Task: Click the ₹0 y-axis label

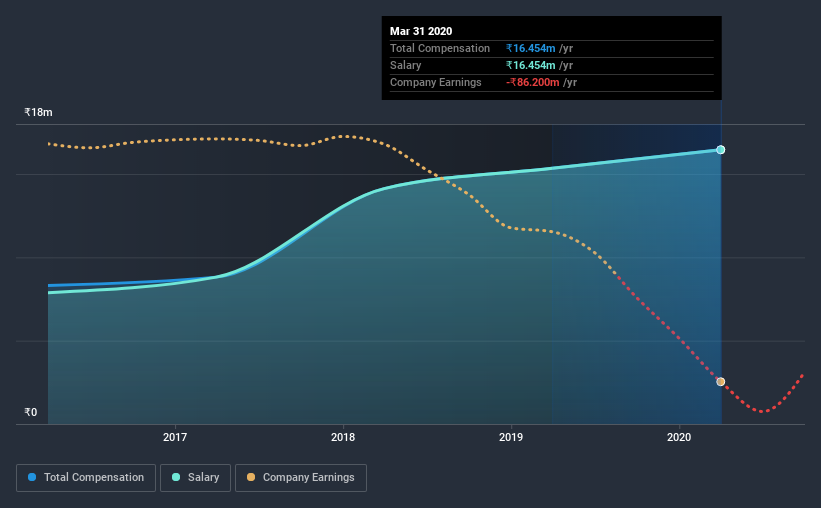Action: 31,412
